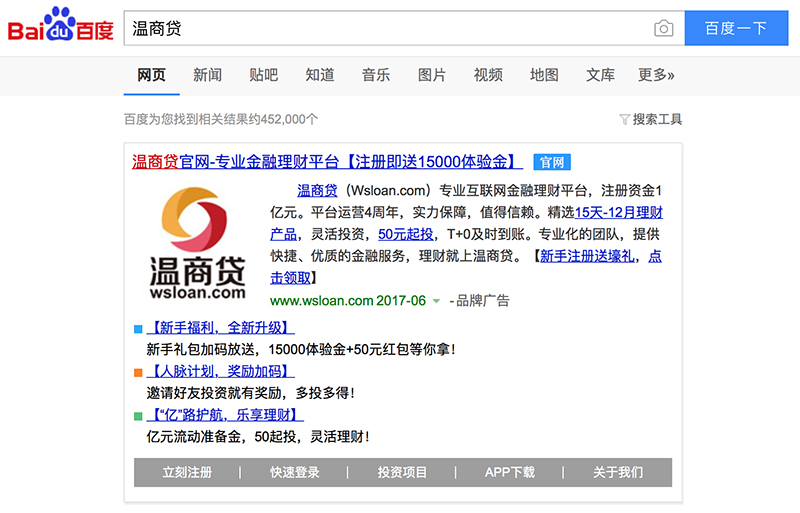Open 【"亿"路护航, 乐享理财】 link
This screenshot has width=800, height=513.
[x=225, y=414]
